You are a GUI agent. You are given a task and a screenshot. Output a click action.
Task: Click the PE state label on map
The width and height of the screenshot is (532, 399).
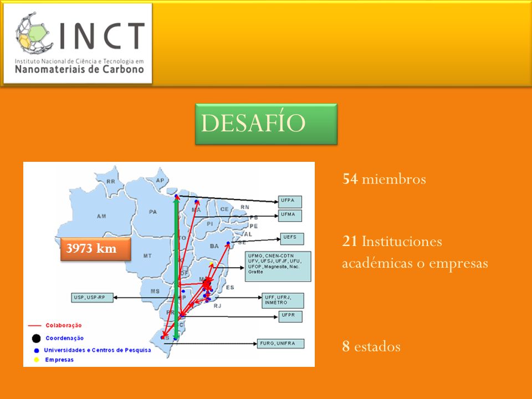coord(253,226)
